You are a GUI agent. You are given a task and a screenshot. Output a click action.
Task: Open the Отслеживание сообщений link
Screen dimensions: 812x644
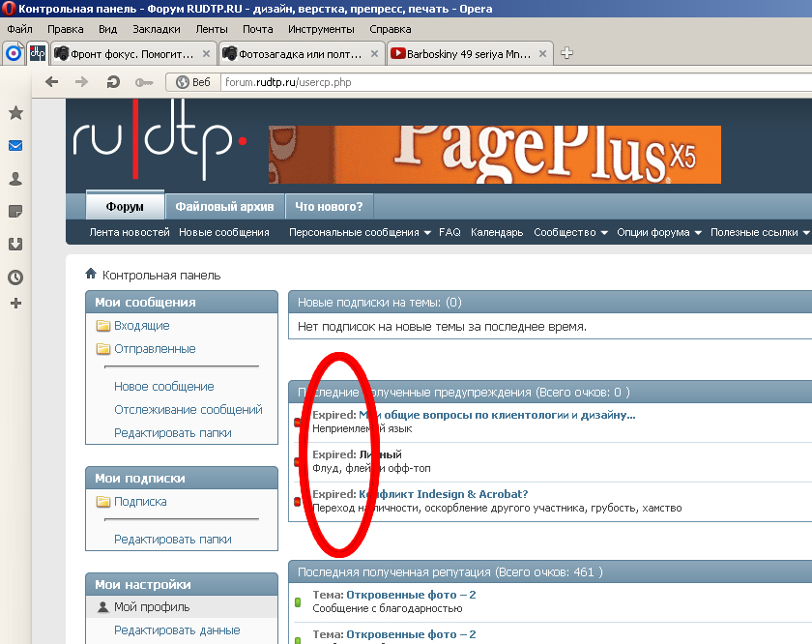(x=188, y=409)
